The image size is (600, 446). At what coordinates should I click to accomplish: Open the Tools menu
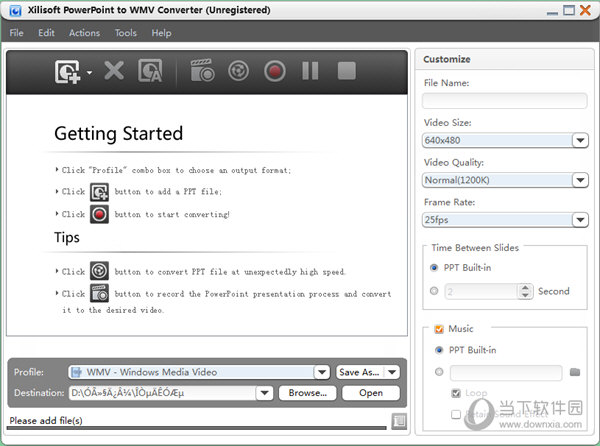point(125,33)
